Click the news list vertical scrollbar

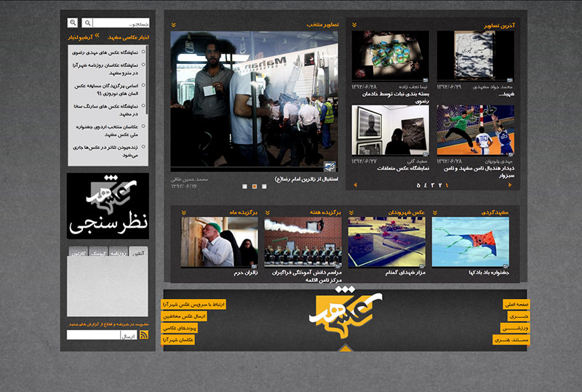coord(147,80)
